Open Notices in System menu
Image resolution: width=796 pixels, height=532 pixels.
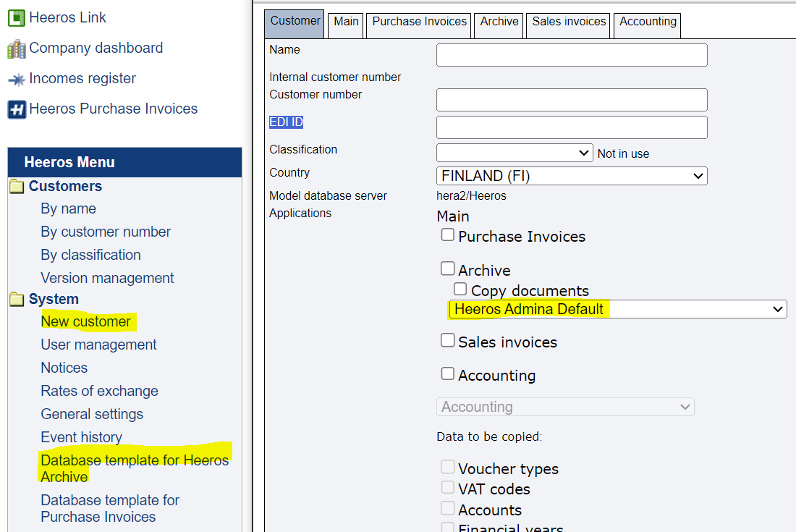[64, 368]
